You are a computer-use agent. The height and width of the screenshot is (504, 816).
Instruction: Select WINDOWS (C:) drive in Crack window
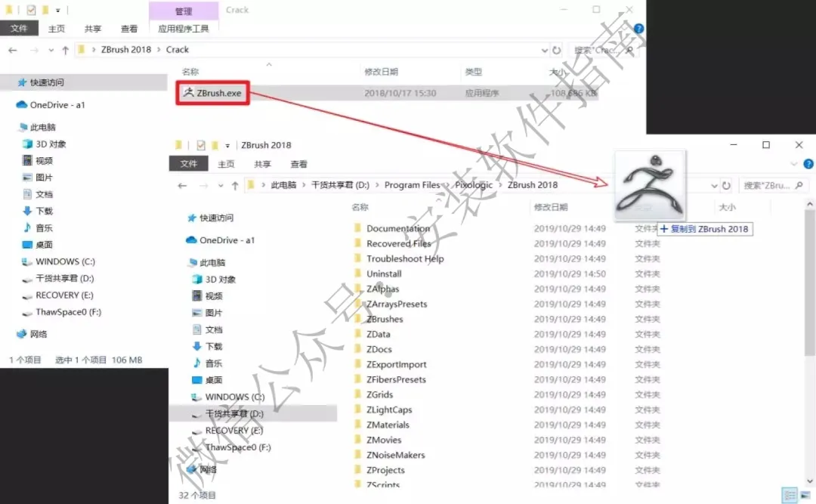(58, 261)
